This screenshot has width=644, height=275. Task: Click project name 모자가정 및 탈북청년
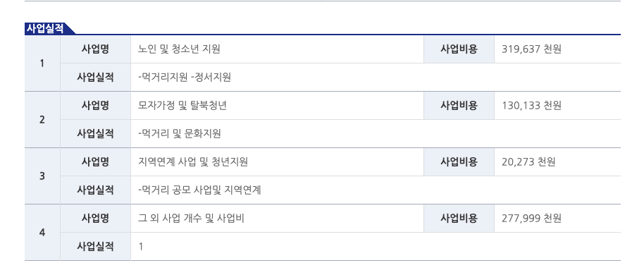(x=182, y=106)
